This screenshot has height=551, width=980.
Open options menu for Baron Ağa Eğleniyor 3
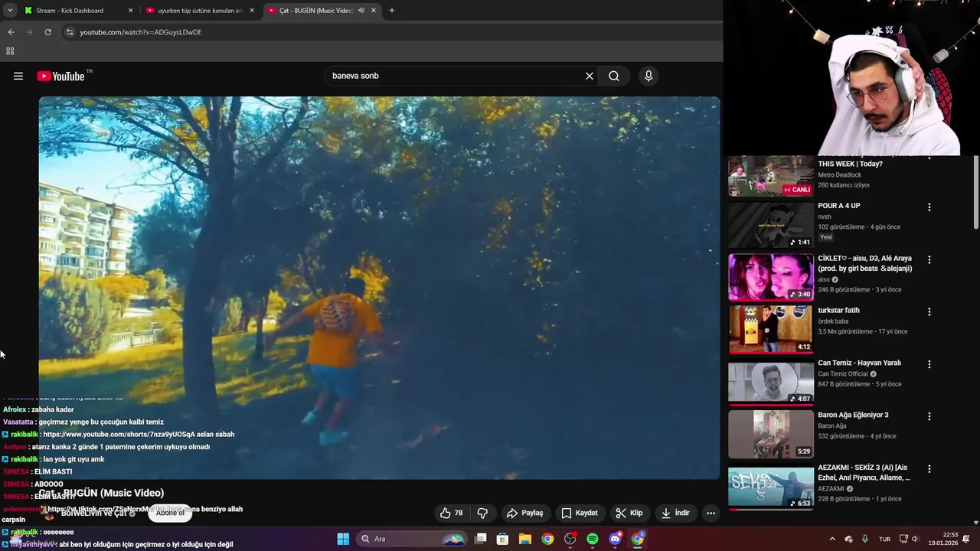(929, 416)
